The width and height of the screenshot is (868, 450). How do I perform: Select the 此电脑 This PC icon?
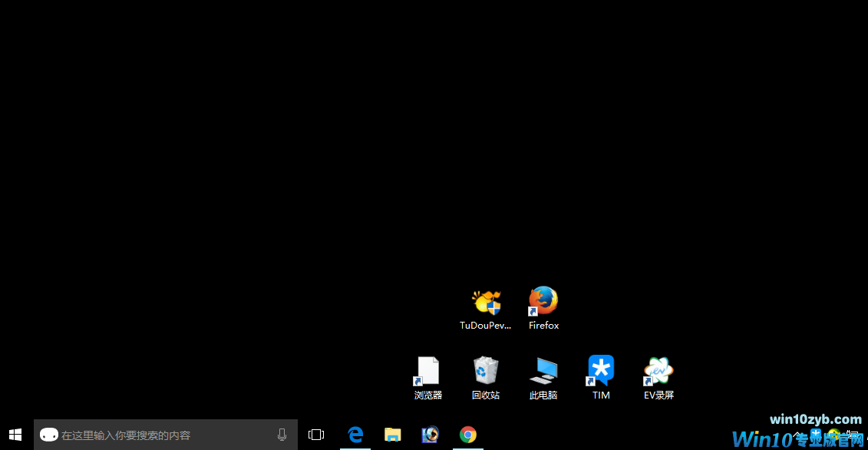543,371
